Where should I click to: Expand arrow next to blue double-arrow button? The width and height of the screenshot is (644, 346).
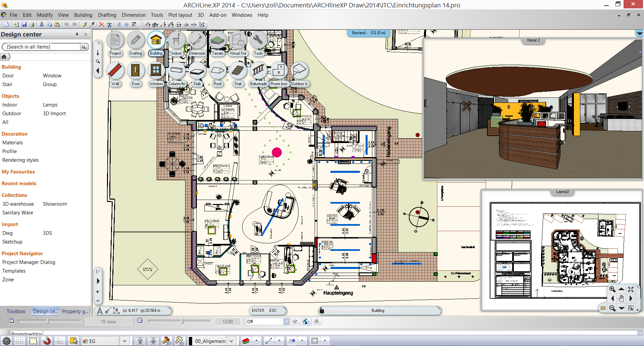click(x=302, y=341)
